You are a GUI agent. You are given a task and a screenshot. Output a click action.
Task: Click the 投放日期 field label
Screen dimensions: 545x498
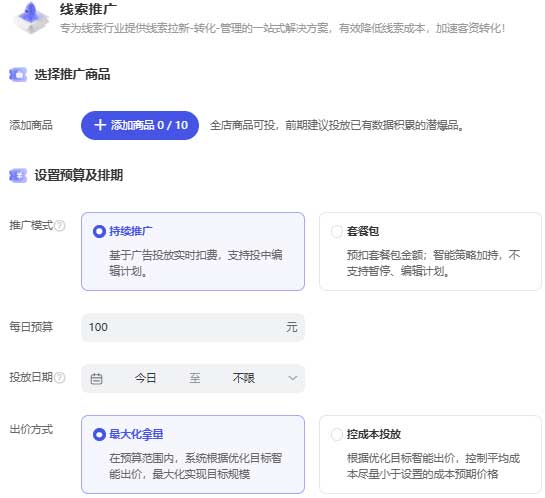point(31,377)
